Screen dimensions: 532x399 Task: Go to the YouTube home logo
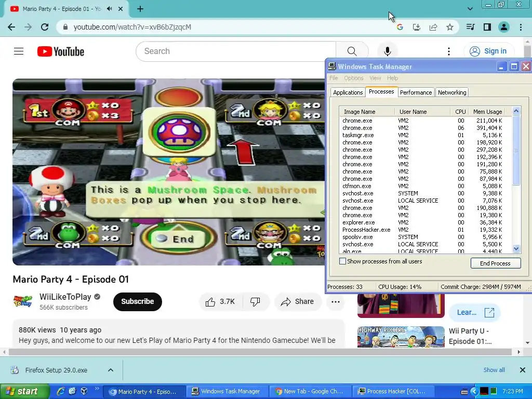(x=61, y=51)
